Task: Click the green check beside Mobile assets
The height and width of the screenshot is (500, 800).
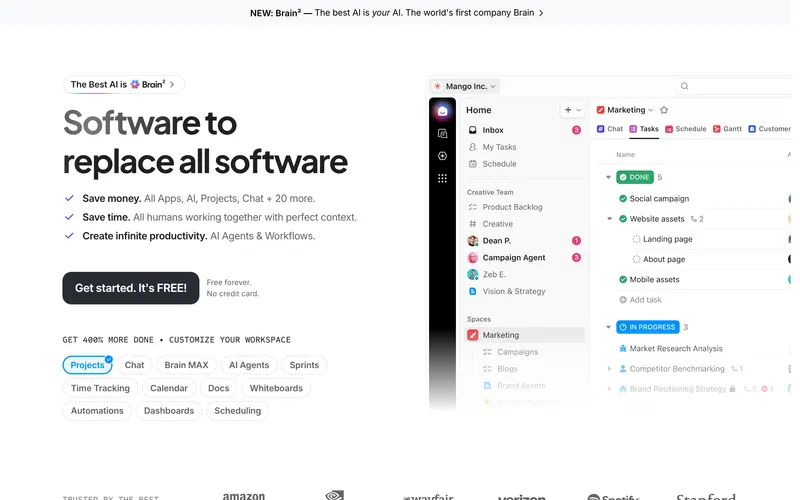Action: coord(623,280)
